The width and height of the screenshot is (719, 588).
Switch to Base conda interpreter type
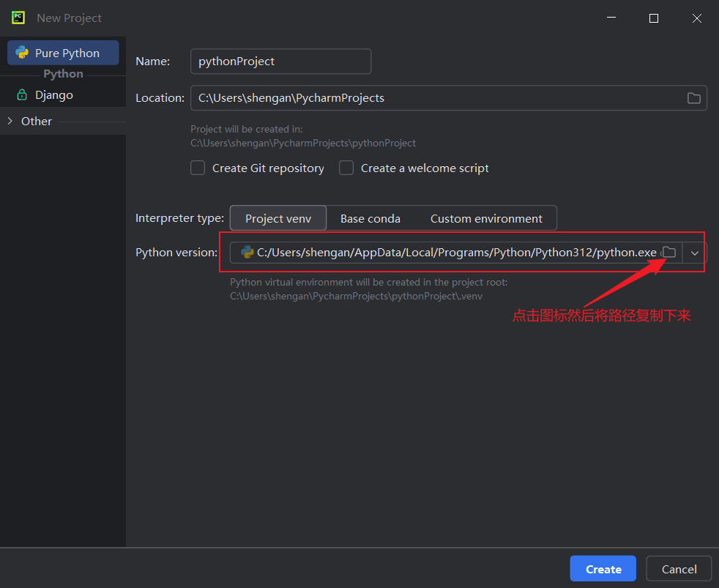[x=370, y=218]
